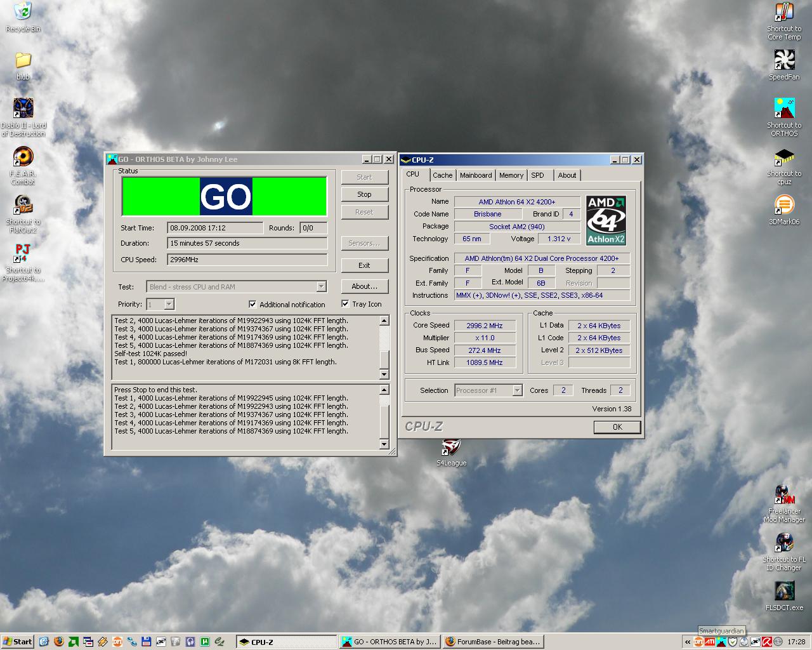This screenshot has width=812, height=650.
Task: Click the Voltage value 1.312 v
Action: (x=559, y=239)
